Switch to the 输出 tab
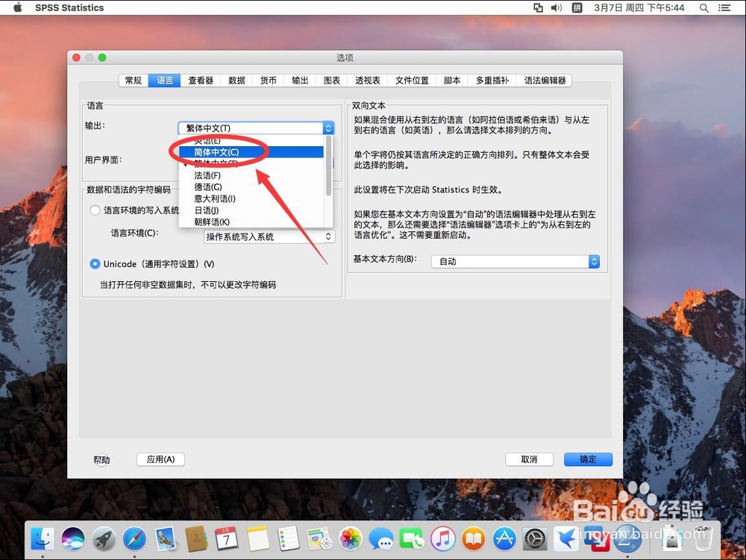Viewport: 746px width, 560px height. (300, 81)
